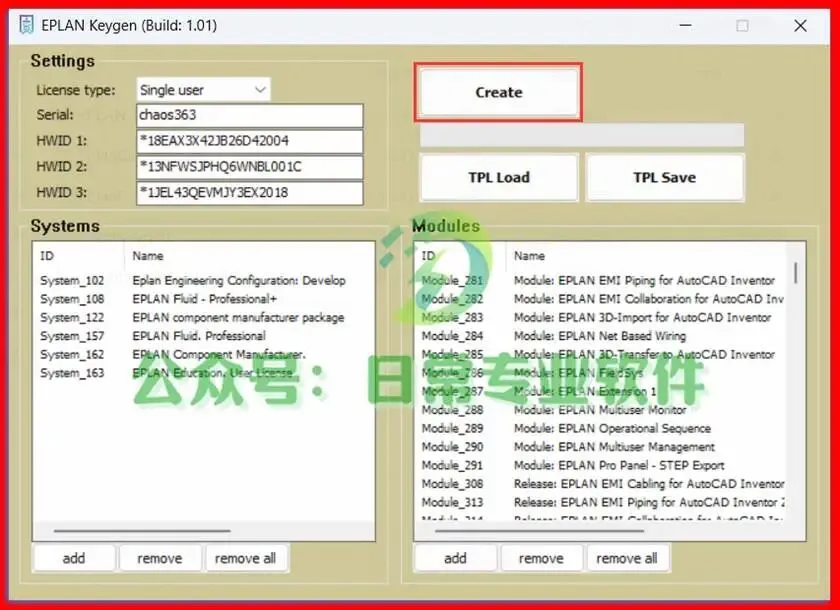The width and height of the screenshot is (840, 610).
Task: Select System_163 in the Systems list
Action: [x=72, y=373]
